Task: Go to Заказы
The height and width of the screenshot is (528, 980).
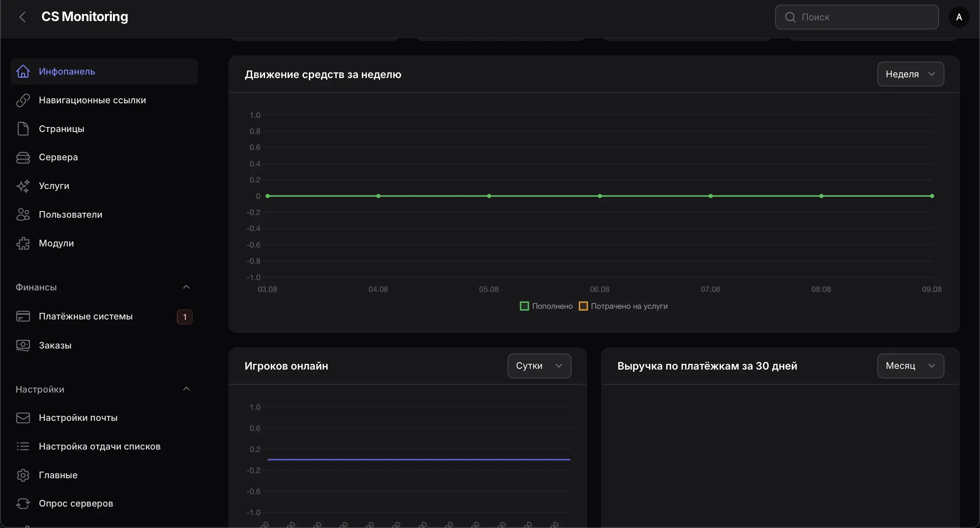Action: coord(104,345)
